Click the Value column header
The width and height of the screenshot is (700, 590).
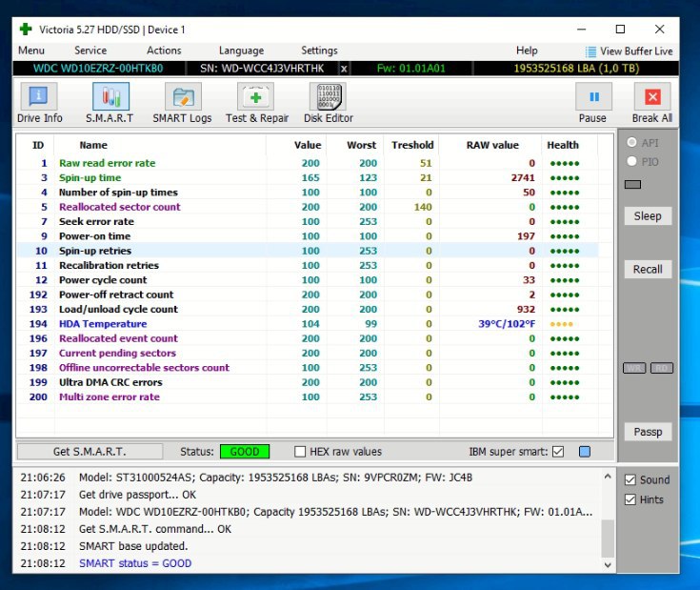click(308, 145)
